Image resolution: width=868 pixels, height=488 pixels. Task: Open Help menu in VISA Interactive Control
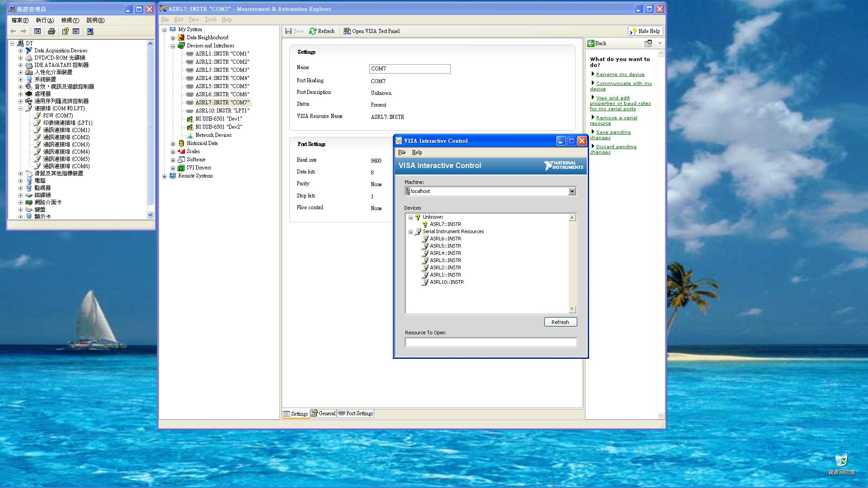tap(417, 153)
